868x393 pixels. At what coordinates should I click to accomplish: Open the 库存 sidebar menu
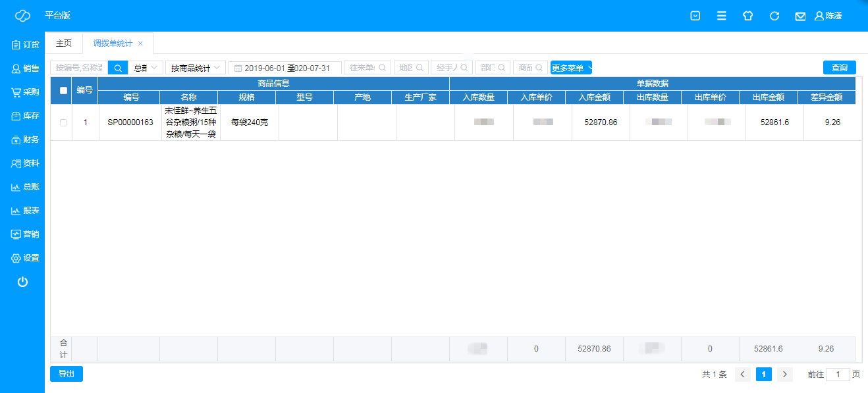pyautogui.click(x=26, y=116)
